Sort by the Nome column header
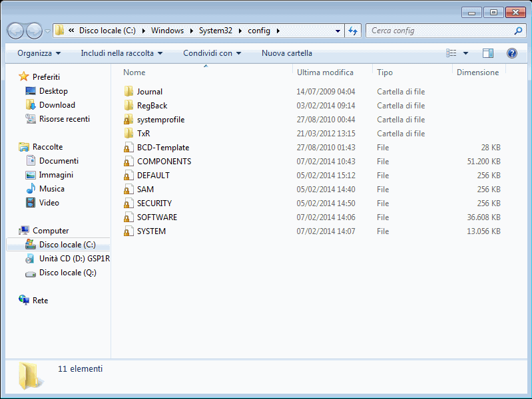532x399 pixels. click(134, 72)
